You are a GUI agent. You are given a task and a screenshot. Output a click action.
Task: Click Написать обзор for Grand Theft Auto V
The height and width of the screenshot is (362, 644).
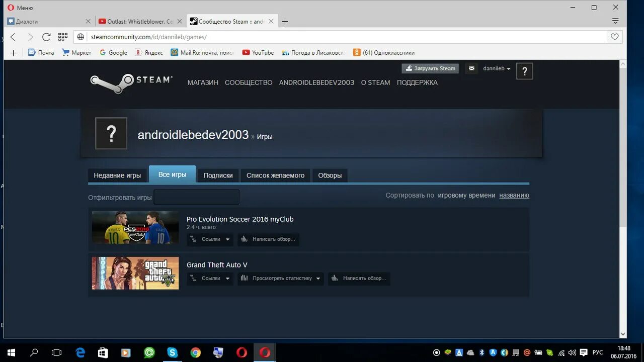tap(359, 278)
